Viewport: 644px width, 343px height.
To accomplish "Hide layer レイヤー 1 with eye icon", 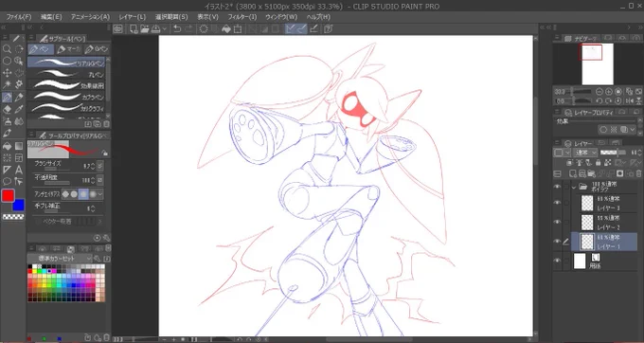I will (557, 241).
